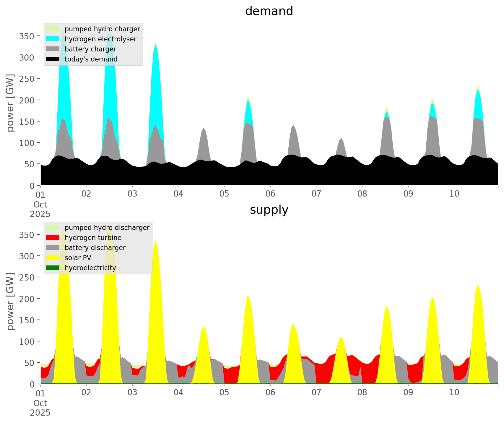Click the red hydrogen turbine legend swatch

tap(53, 238)
